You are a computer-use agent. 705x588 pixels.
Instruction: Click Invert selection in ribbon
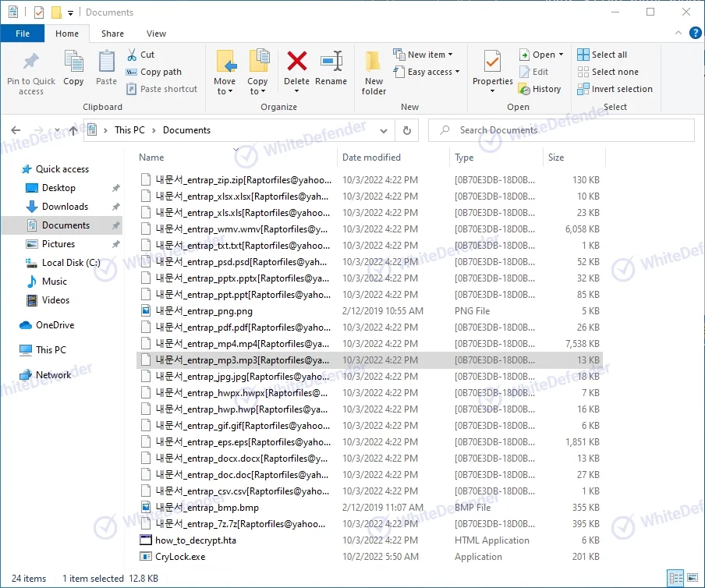tap(615, 89)
